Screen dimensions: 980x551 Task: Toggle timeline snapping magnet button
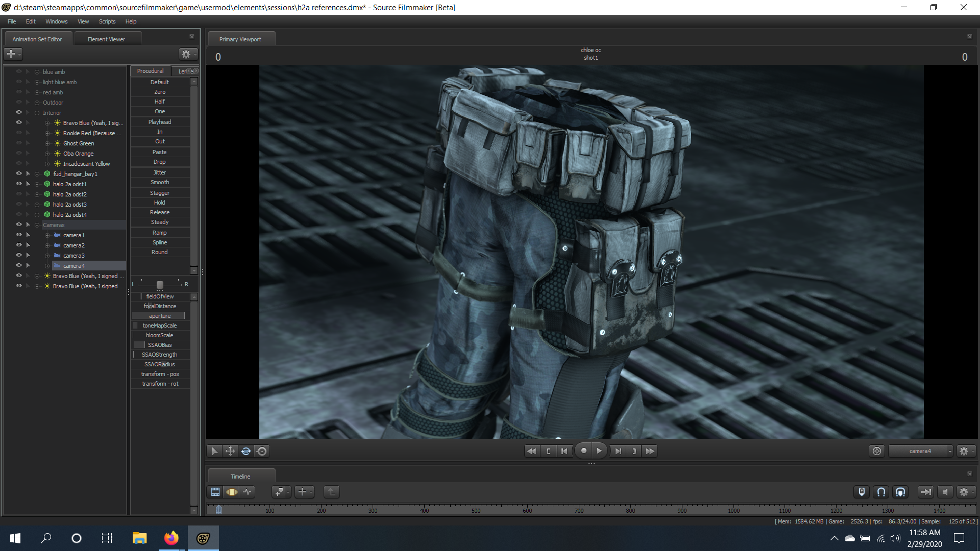point(881,492)
